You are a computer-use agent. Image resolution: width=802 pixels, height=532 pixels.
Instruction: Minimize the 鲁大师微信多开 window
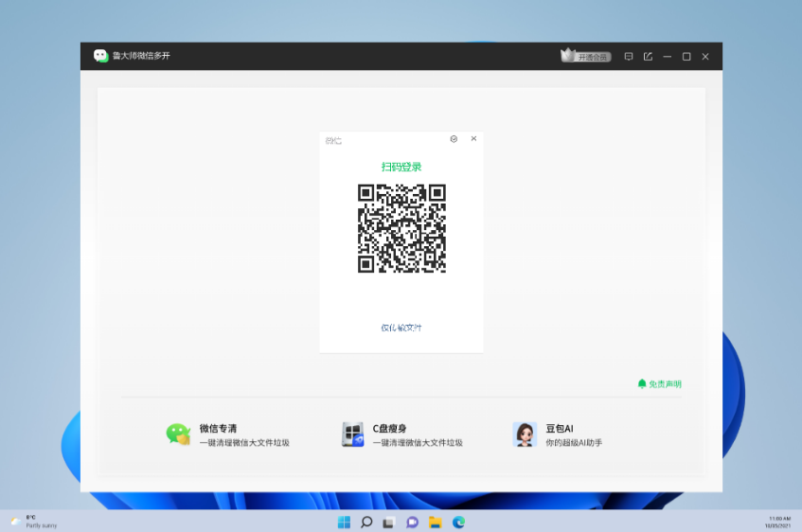[x=667, y=56]
